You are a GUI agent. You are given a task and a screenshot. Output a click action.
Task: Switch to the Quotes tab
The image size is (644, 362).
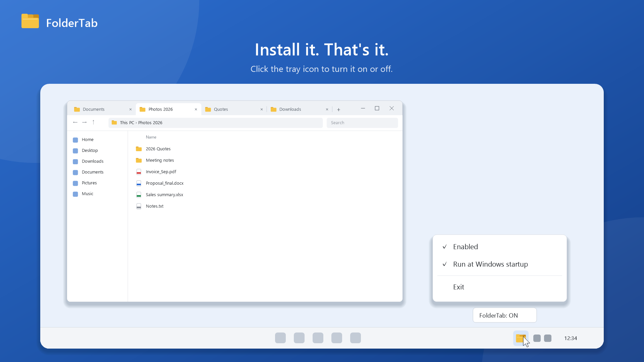234,109
